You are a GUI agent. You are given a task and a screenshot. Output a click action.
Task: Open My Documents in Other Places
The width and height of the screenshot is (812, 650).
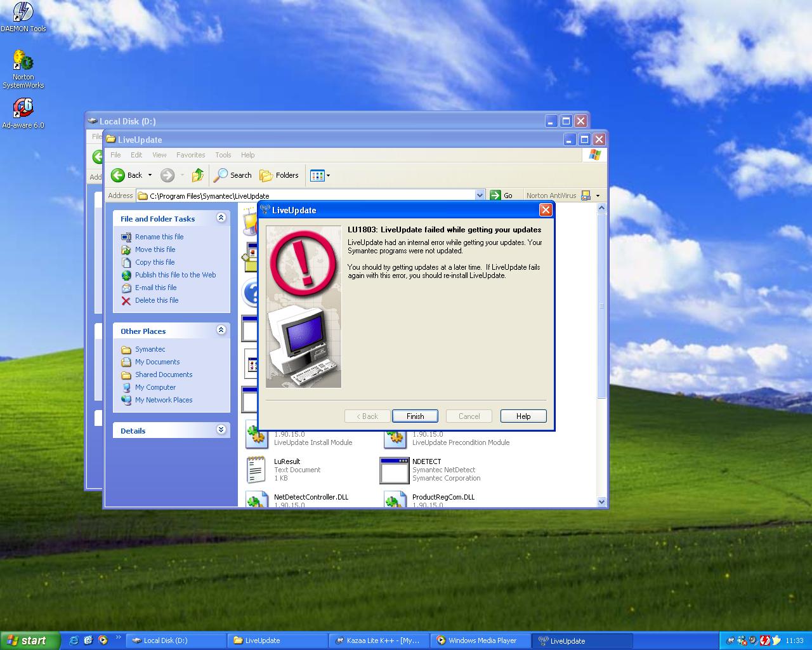[157, 362]
